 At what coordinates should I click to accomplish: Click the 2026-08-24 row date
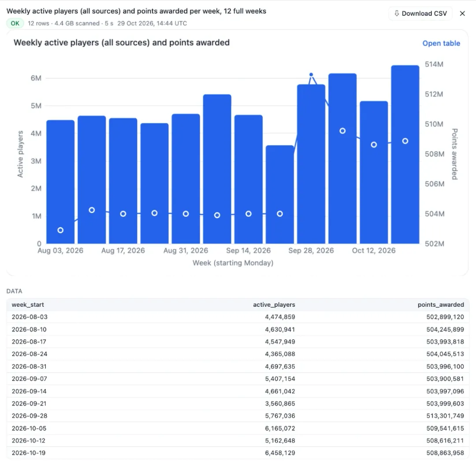(30, 354)
